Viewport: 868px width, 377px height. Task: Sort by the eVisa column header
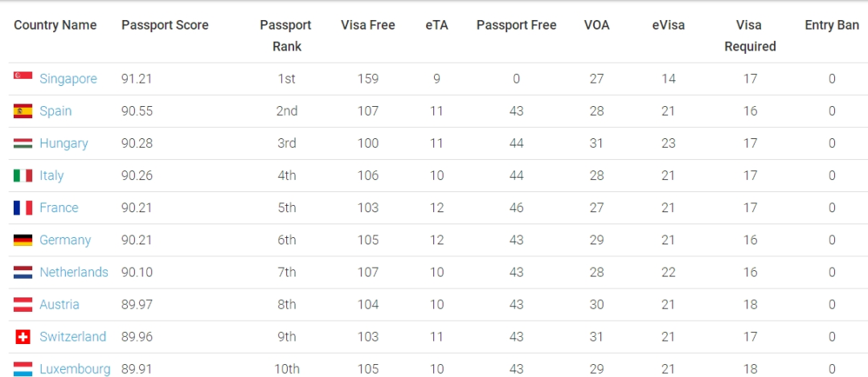668,25
